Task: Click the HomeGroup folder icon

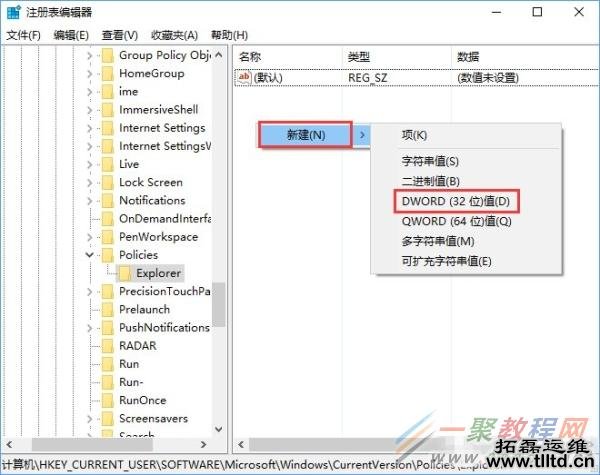Action: tap(108, 74)
